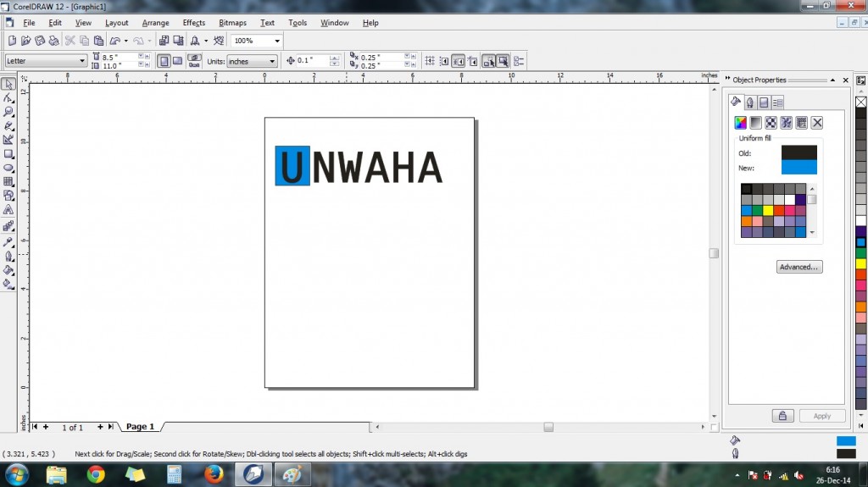Click the Application launcher icon
Screen dimensions: 868x487
click(195, 41)
